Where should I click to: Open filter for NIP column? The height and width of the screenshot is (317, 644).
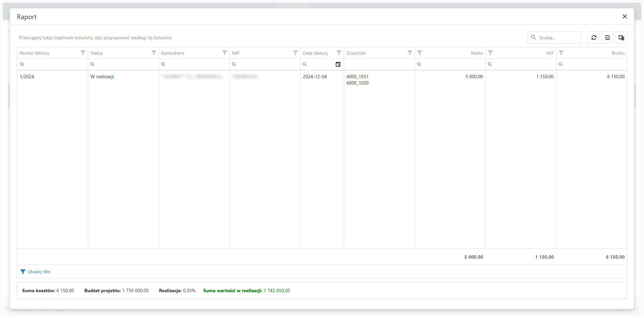pos(295,53)
